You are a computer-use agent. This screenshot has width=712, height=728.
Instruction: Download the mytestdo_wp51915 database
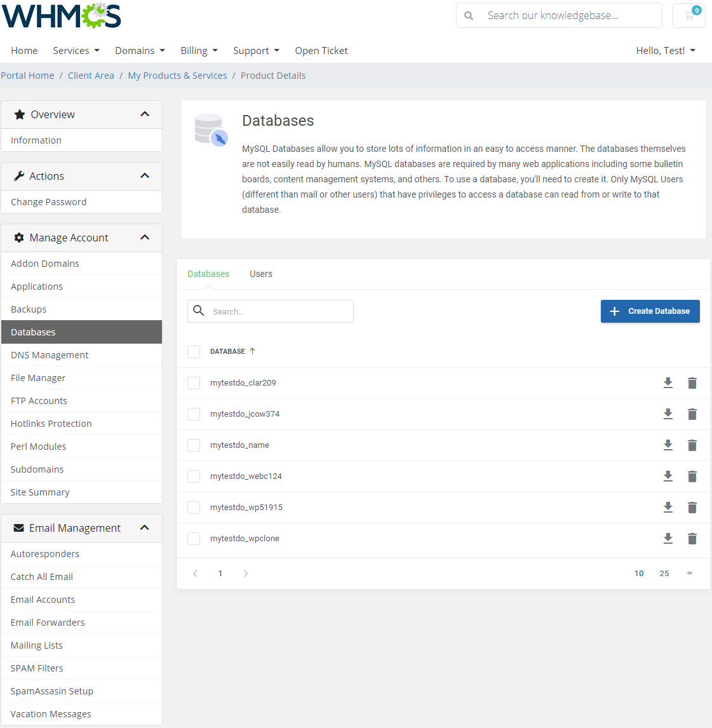668,508
